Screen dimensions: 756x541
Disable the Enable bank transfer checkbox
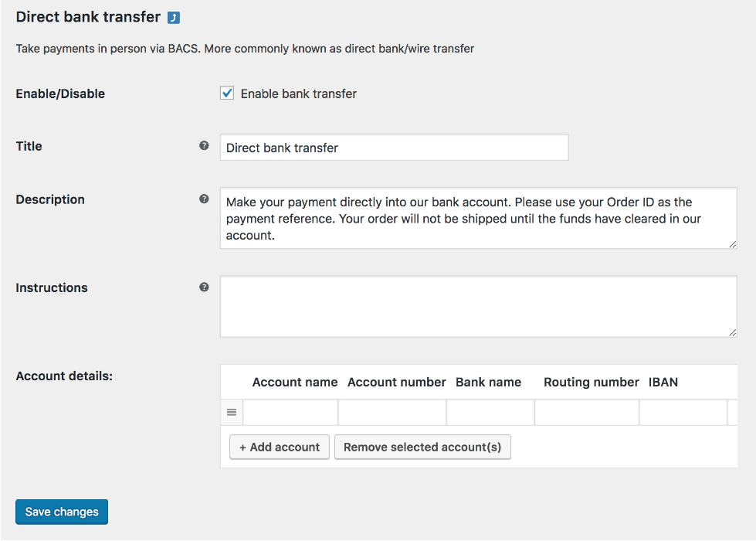point(227,93)
